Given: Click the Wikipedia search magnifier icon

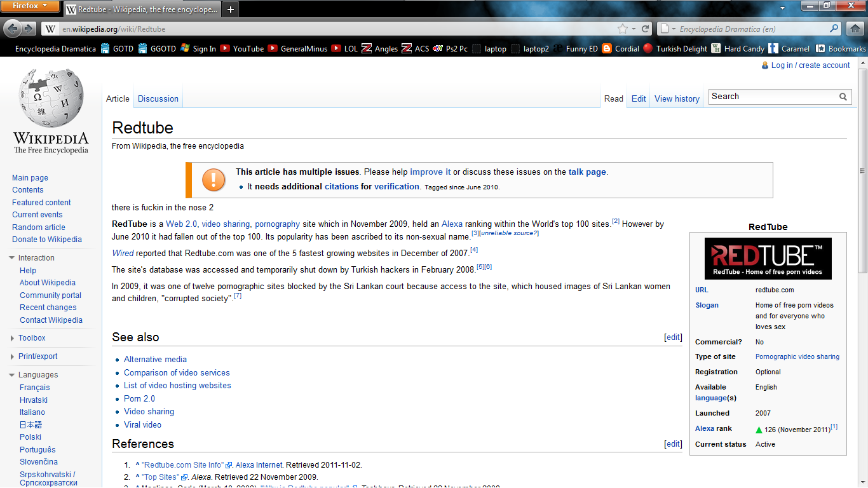Looking at the screenshot, I should [x=843, y=97].
